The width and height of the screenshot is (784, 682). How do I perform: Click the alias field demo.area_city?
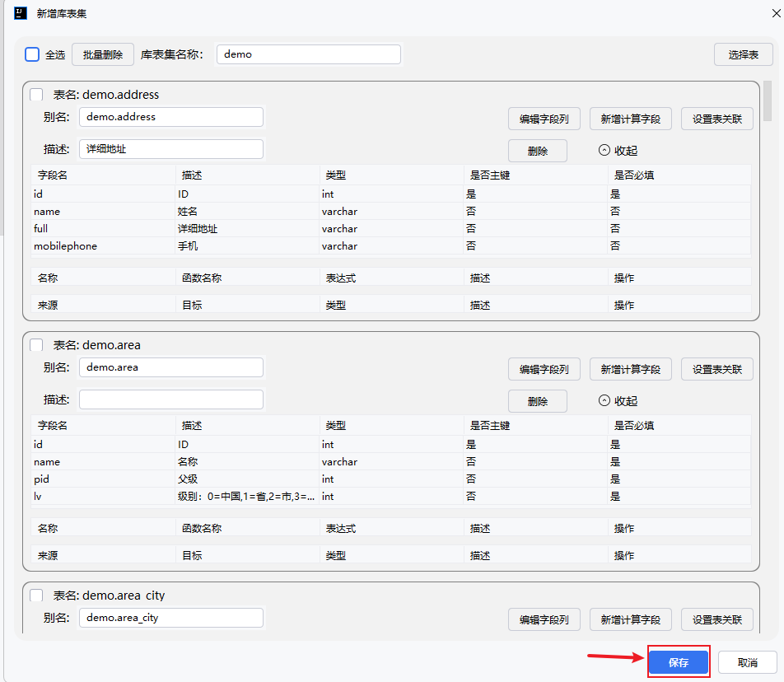point(171,618)
